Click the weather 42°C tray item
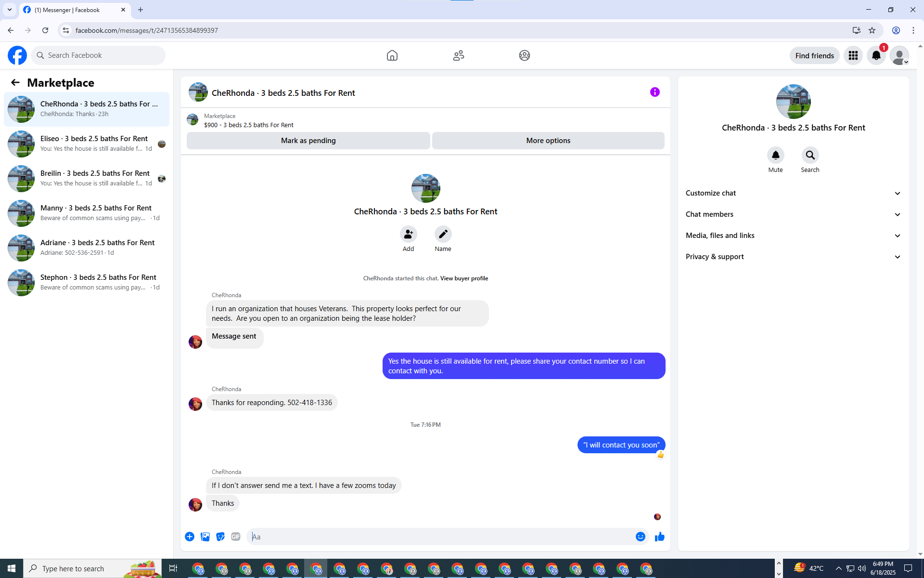 point(809,568)
